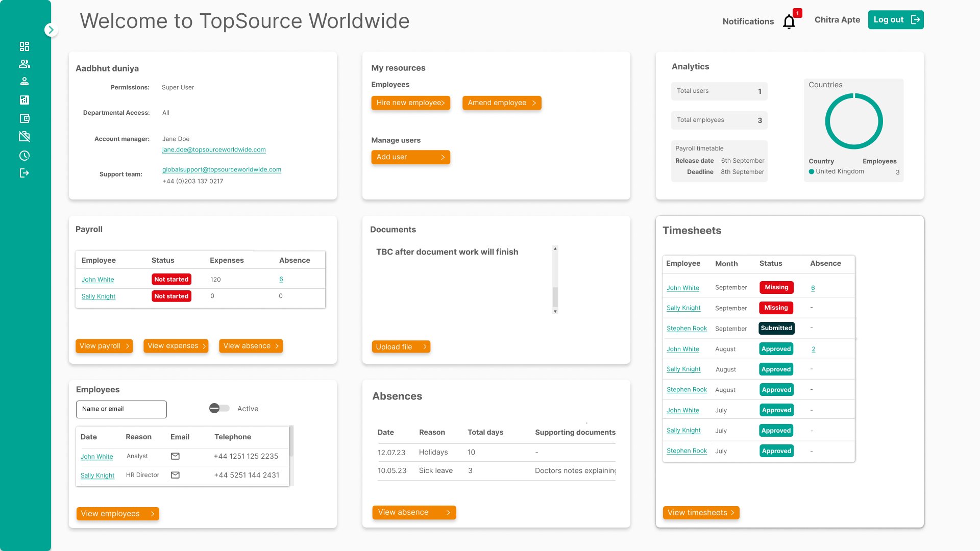Screen dimensions: 980x551
Task: Click Submitted status badge for Stephen Rook
Action: pyautogui.click(x=776, y=328)
